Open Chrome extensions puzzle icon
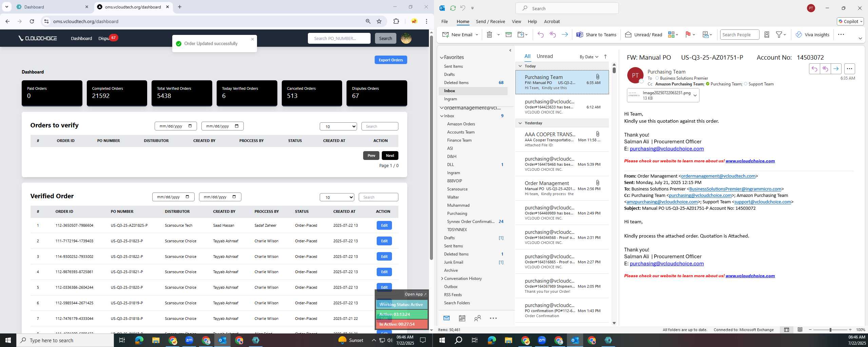The height and width of the screenshot is (347, 868). [396, 21]
